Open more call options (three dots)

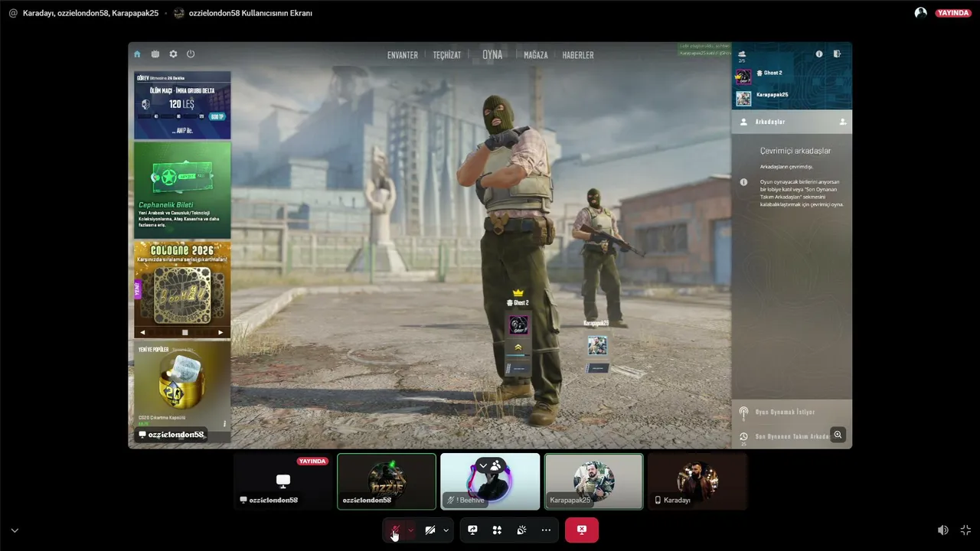[x=546, y=530]
